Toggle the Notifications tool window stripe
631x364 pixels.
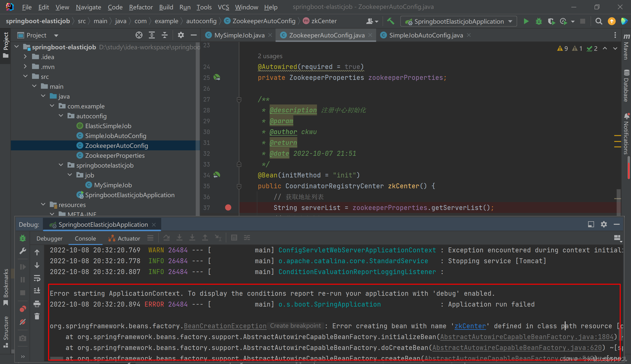click(626, 134)
